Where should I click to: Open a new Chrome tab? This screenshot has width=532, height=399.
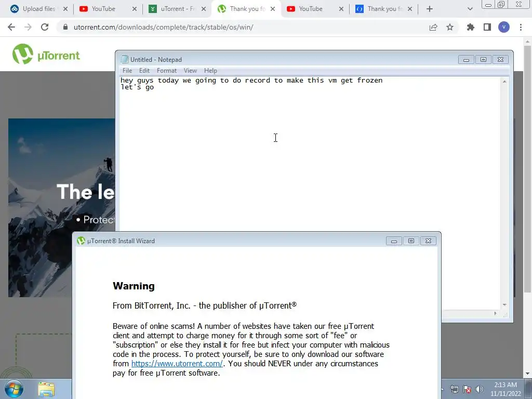point(430,9)
